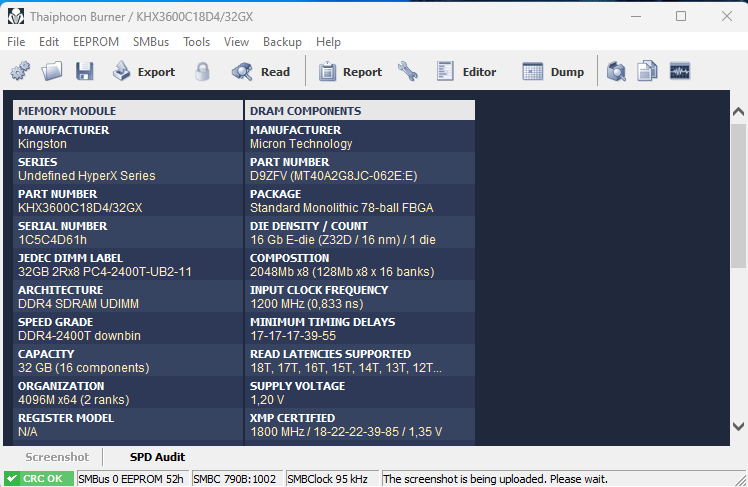Click the wrench tools icon

point(407,72)
